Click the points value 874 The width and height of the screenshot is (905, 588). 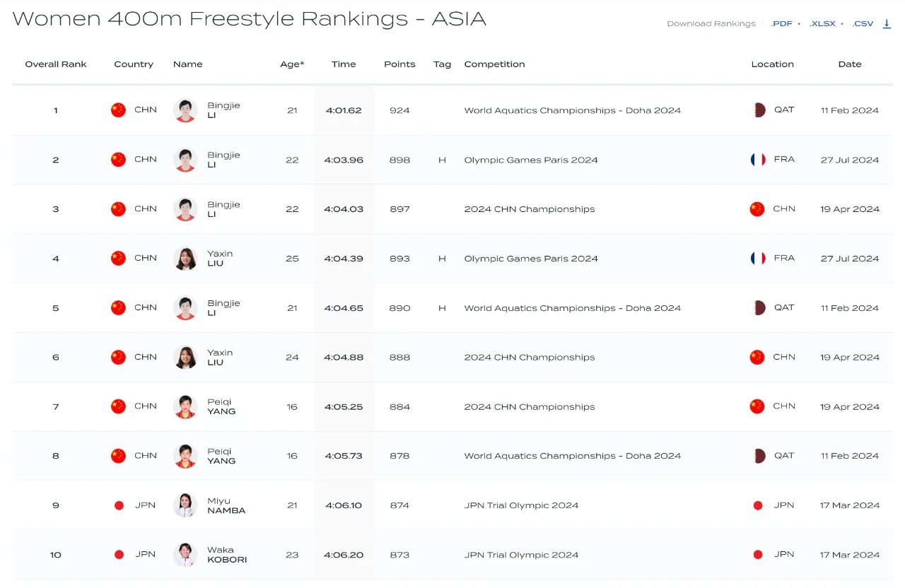(x=399, y=505)
